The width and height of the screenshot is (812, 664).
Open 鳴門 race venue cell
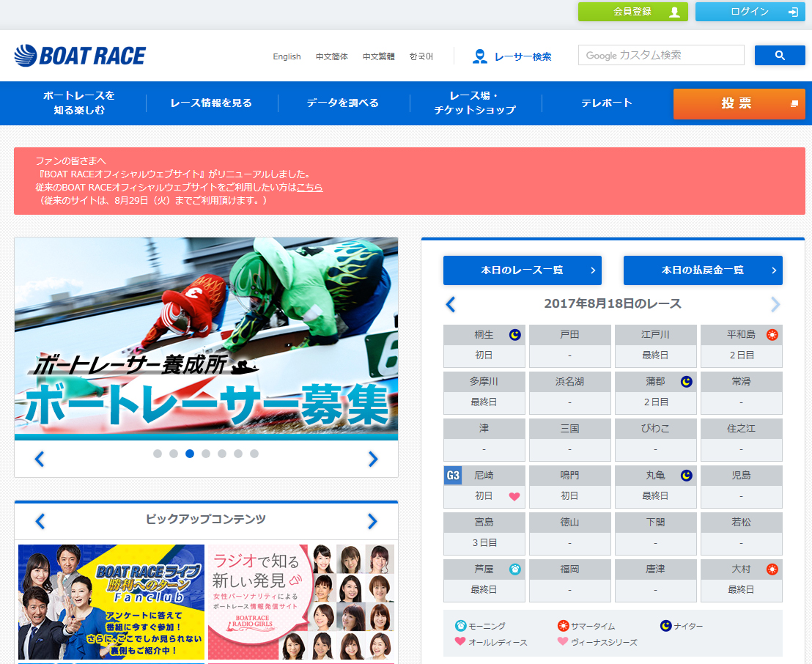coord(569,487)
